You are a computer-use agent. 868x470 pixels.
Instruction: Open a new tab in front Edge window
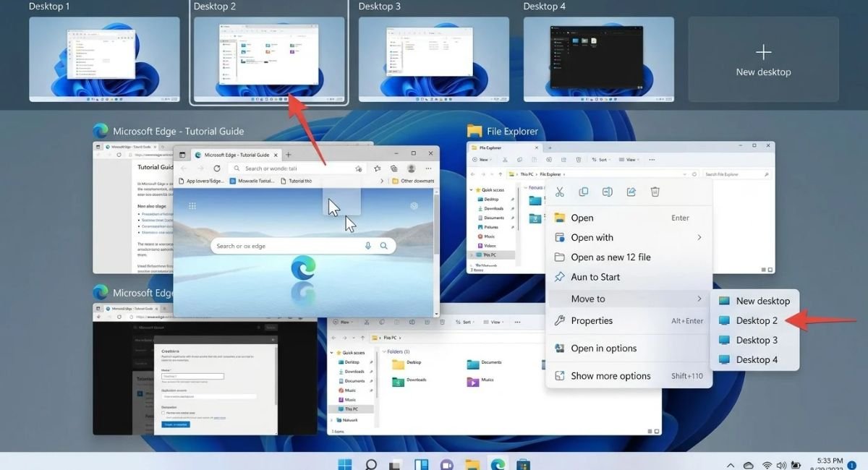click(x=288, y=155)
